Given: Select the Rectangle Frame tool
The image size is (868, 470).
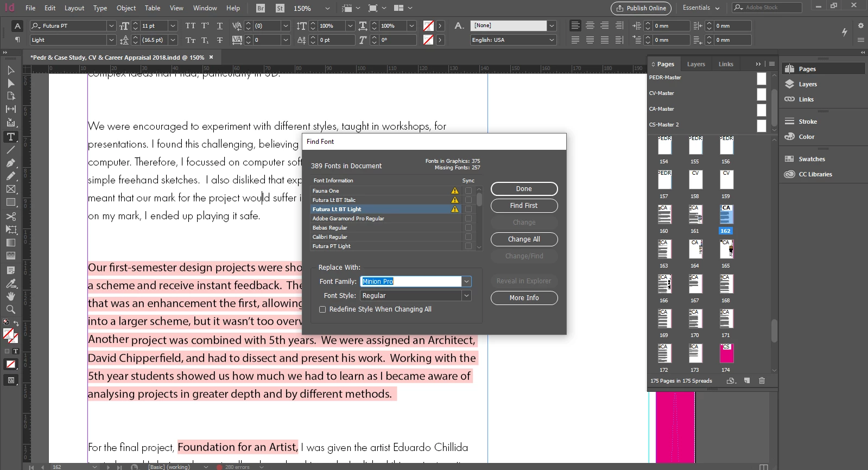Looking at the screenshot, I should 11,189.
